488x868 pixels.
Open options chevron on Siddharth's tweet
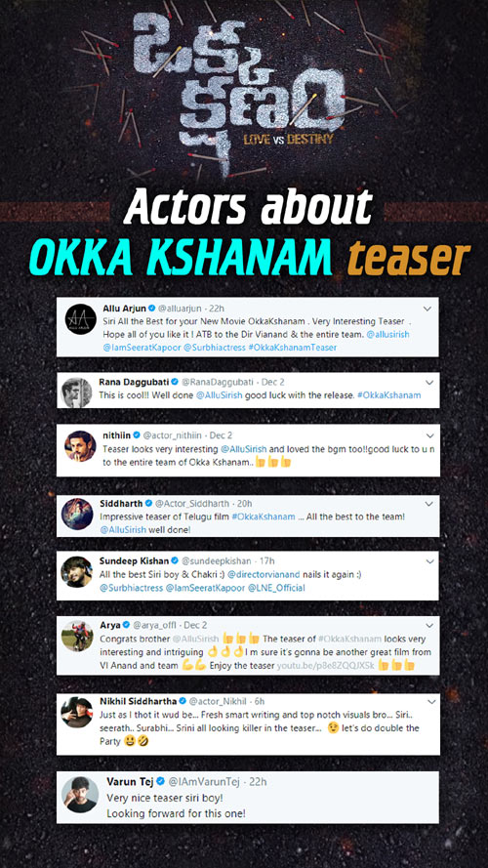pyautogui.click(x=429, y=504)
